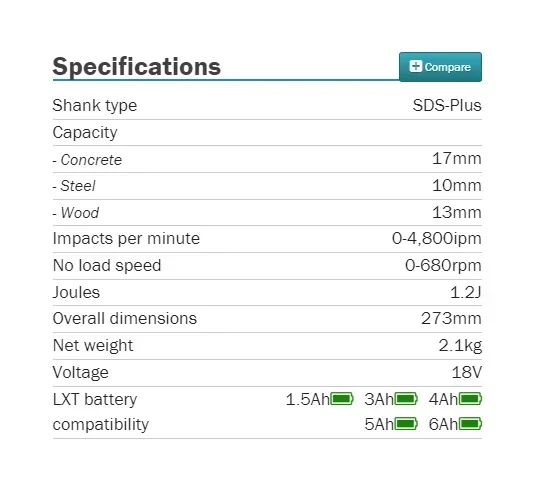
Task: Click the plus icon in Compare button
Action: click(x=415, y=66)
